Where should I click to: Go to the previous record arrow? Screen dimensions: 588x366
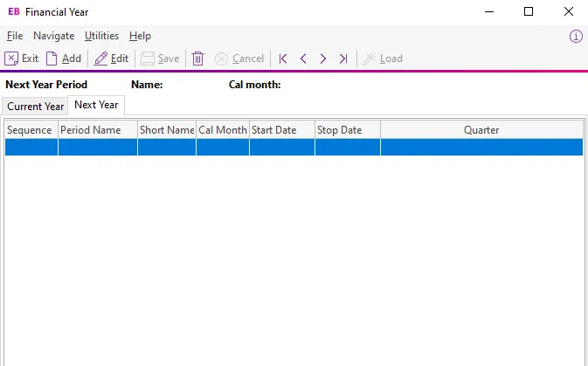303,59
